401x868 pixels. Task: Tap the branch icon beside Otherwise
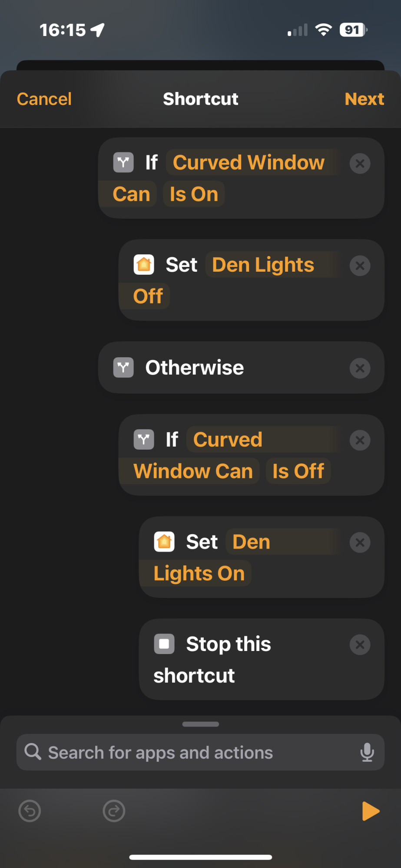coord(123,368)
